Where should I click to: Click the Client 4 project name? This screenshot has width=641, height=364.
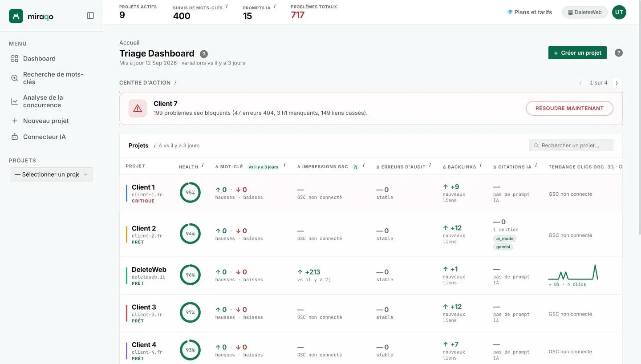(144, 344)
